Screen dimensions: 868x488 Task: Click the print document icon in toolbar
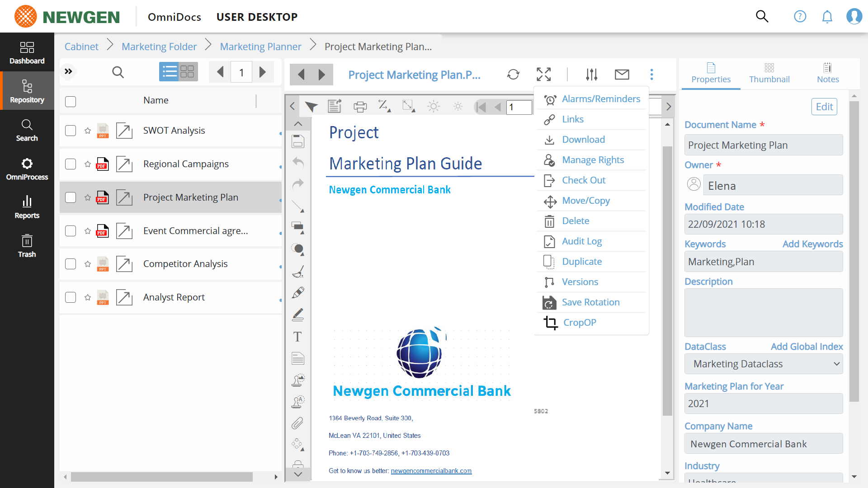[x=361, y=107]
